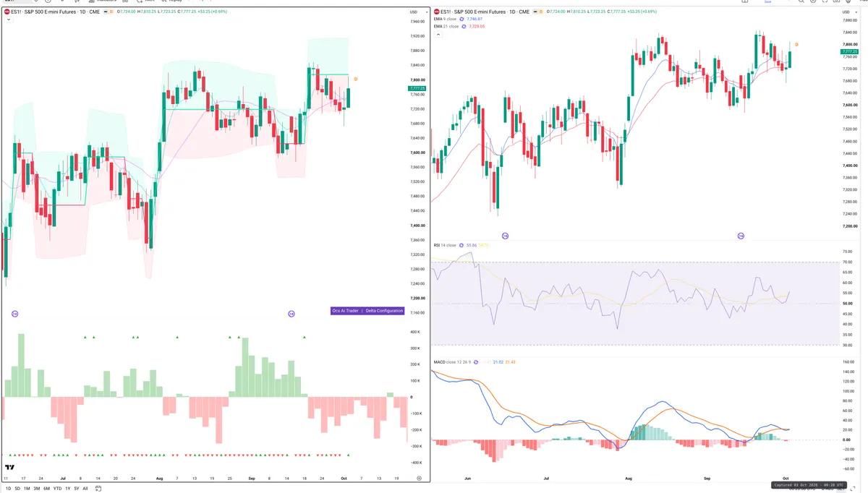Click the green 7,777.25 price label on right chart
868x493 pixels.
[x=848, y=52]
